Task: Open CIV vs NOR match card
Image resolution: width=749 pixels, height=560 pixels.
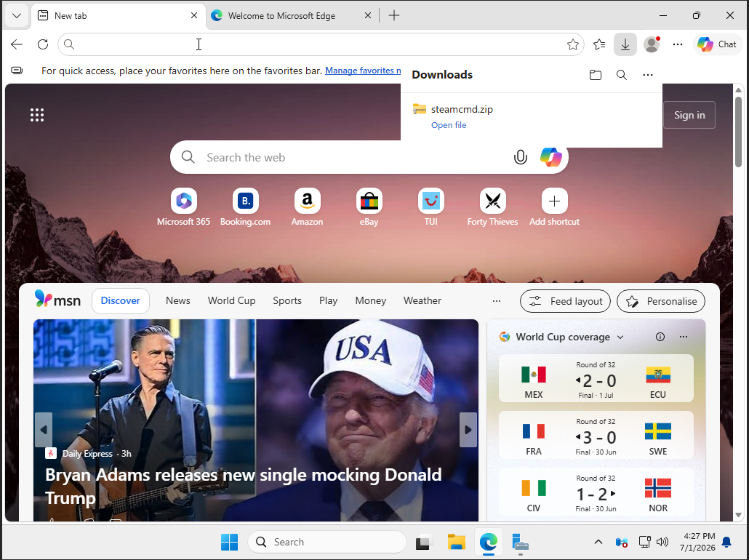Action: [x=596, y=492]
